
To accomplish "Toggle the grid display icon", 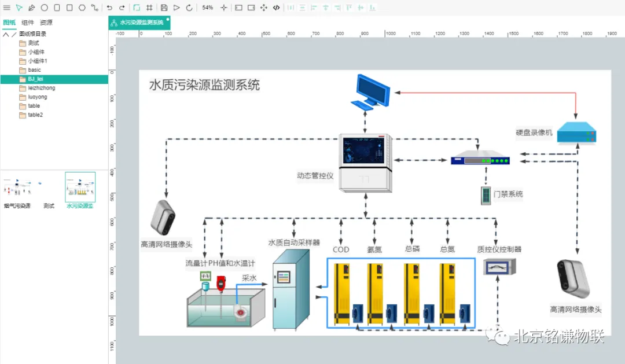I will pos(149,8).
